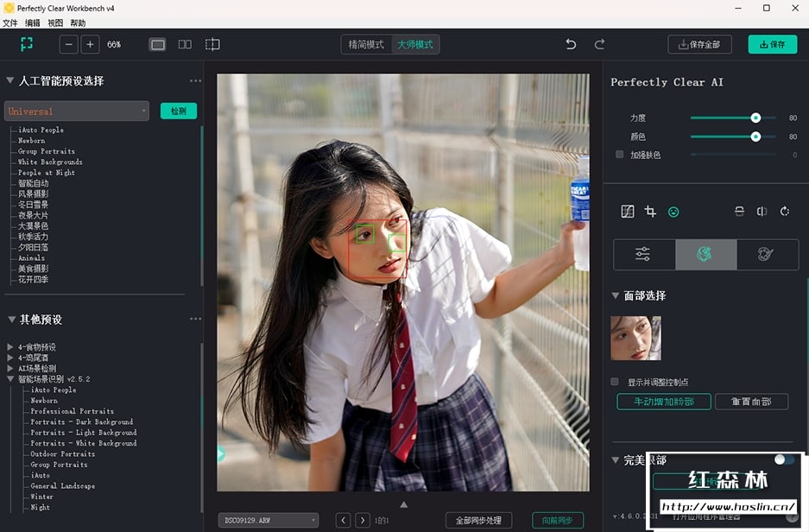Select single image view layout
This screenshot has width=809, height=532.
157,45
